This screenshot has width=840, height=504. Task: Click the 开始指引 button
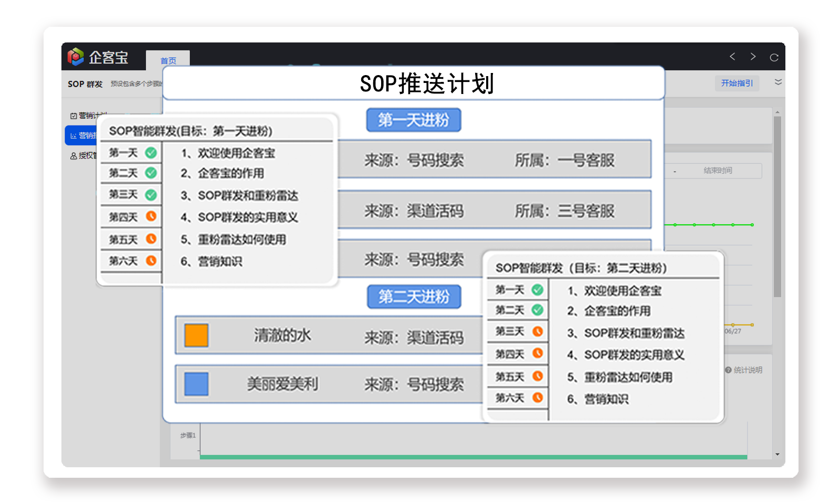point(737,83)
